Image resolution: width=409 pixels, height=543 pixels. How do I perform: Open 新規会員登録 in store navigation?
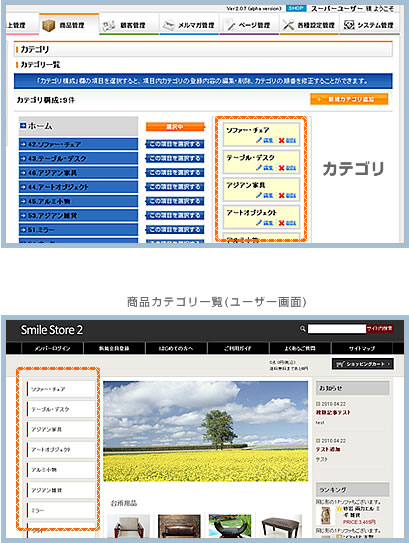coord(114,348)
